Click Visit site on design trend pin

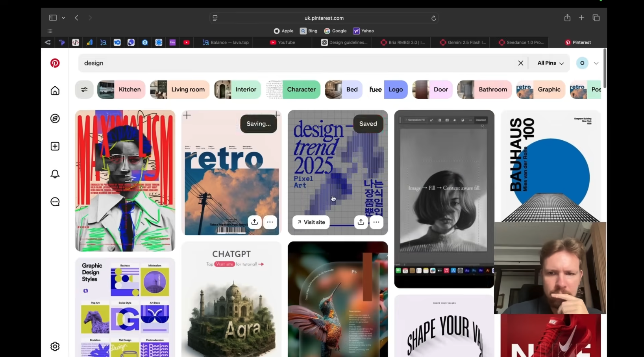coord(311,222)
